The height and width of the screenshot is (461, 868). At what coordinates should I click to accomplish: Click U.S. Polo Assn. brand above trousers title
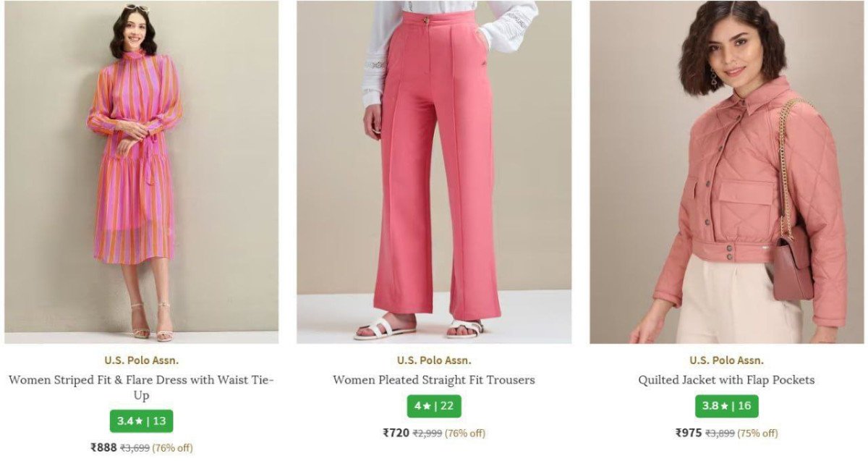pos(434,360)
